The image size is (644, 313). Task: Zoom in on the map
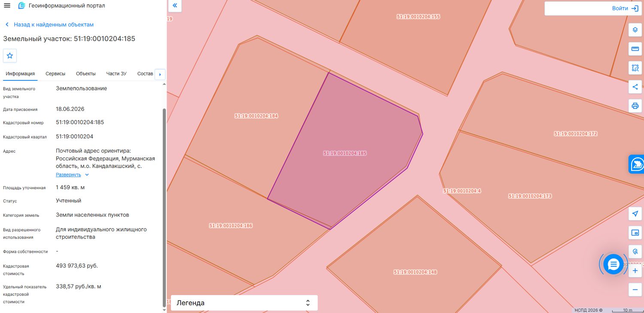pos(635,271)
